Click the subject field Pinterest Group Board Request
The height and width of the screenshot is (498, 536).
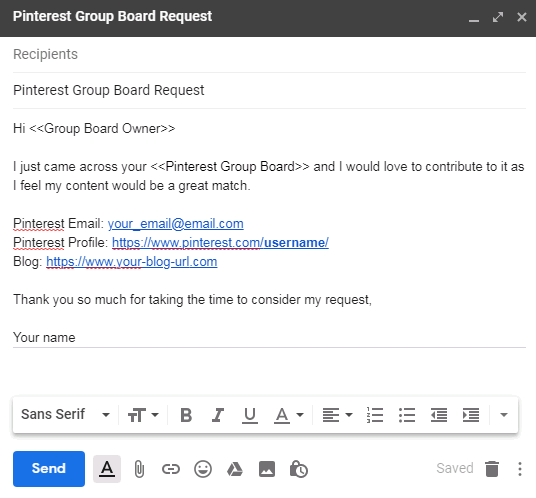269,91
